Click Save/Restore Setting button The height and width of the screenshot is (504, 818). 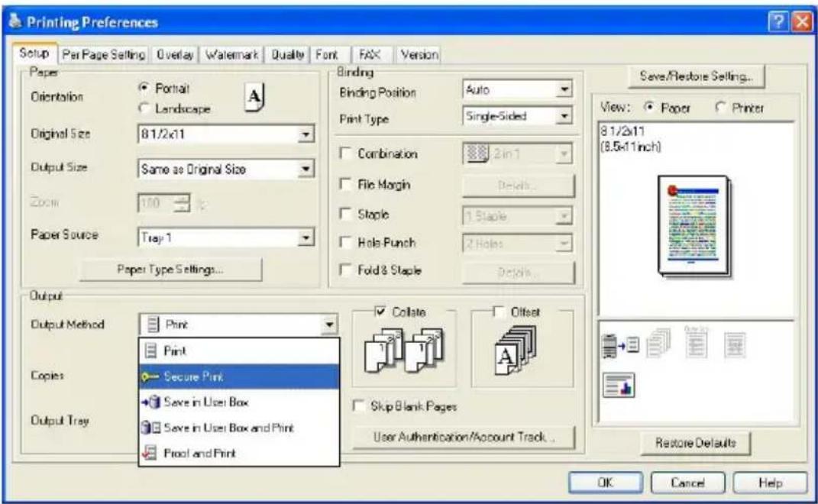[696, 76]
